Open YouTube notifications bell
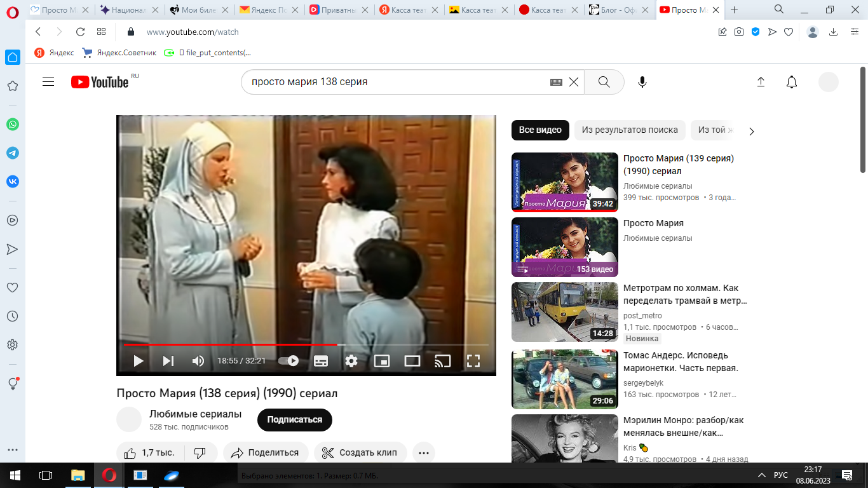The image size is (868, 488). tap(792, 82)
